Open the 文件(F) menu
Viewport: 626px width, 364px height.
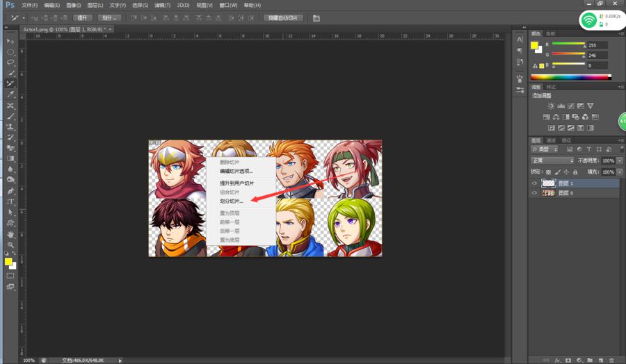(29, 5)
